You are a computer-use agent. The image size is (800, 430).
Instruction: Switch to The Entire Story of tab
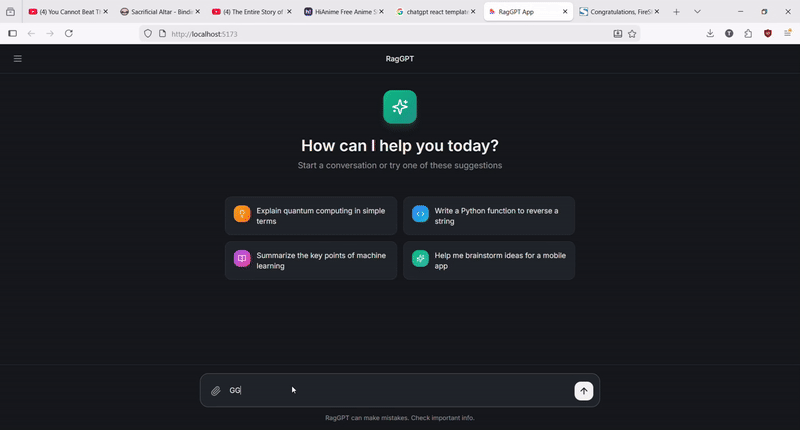pyautogui.click(x=252, y=12)
